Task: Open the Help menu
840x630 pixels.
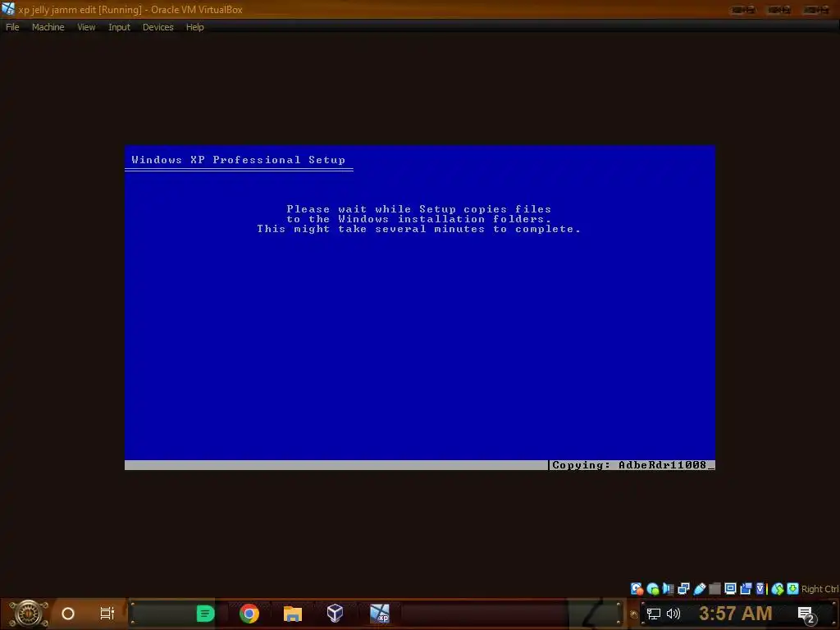Action: point(195,27)
